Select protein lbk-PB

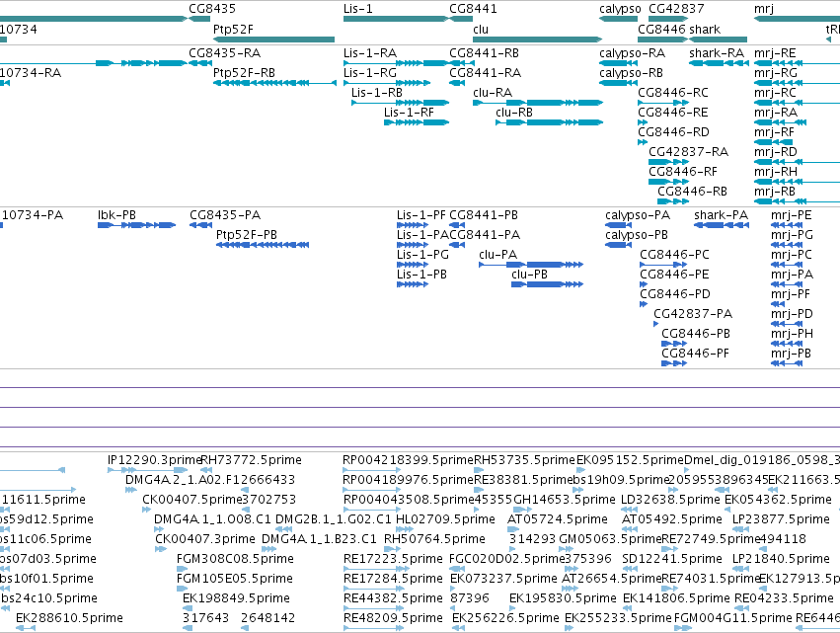(x=116, y=215)
